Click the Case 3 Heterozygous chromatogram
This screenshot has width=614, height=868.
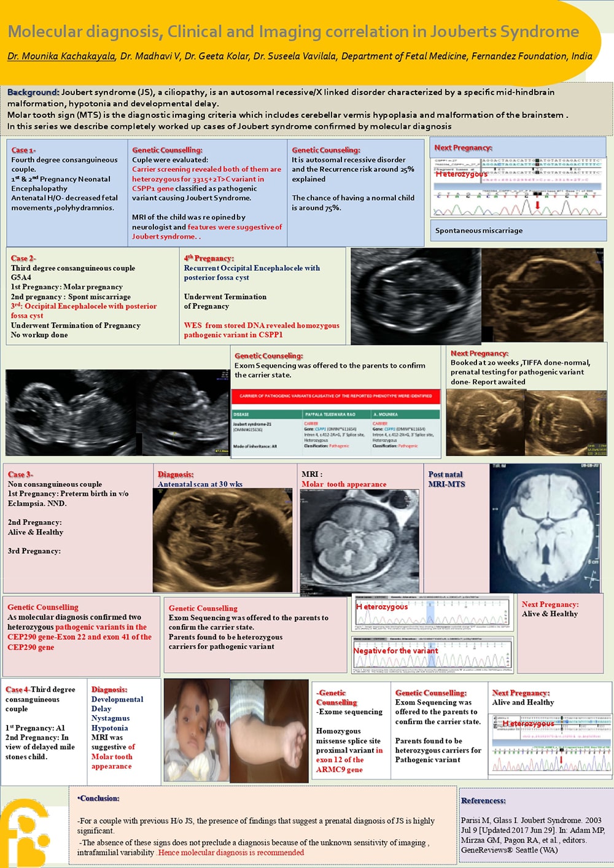pos(431,612)
